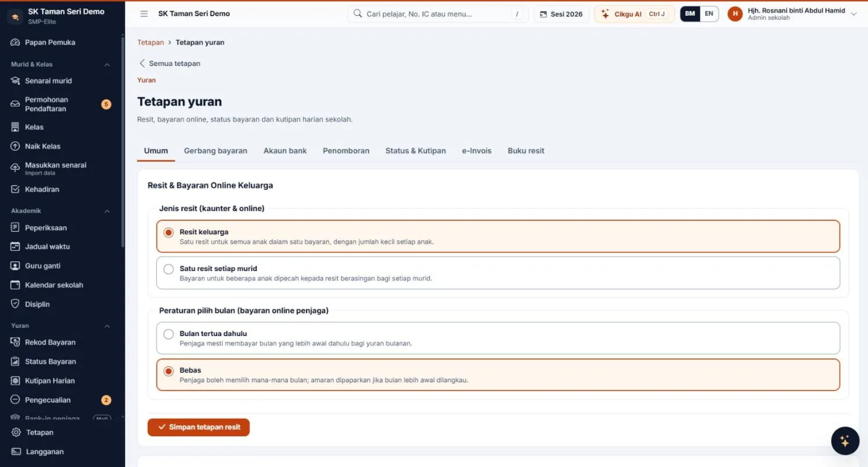Click the Permohonan Pendaftaran inbox icon
The image size is (868, 467).
[16, 104]
